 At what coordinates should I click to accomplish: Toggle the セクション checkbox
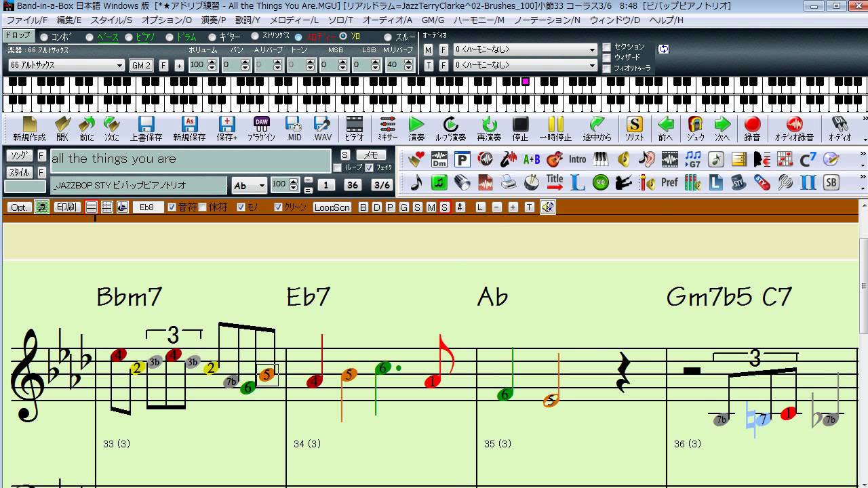[x=607, y=47]
